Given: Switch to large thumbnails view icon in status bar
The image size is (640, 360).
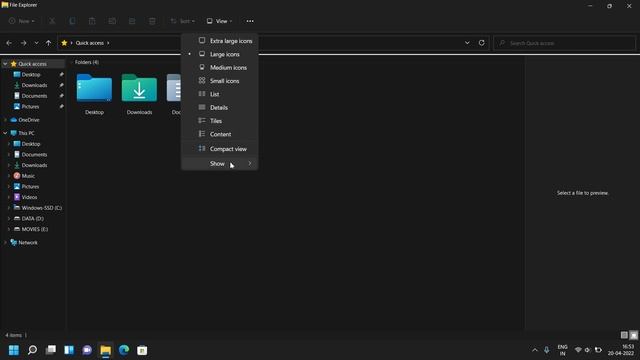Looking at the screenshot, I should point(633,335).
